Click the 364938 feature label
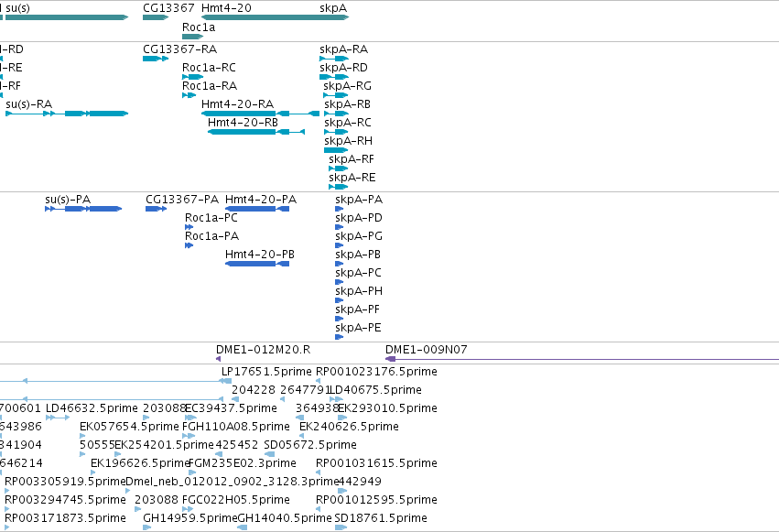Viewport: 779px width, 532px height. (x=318, y=408)
